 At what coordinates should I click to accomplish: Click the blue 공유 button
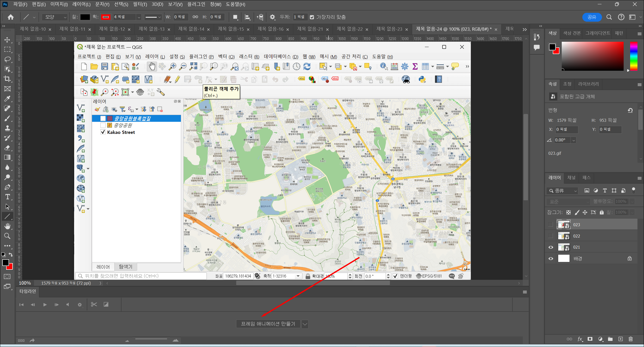click(592, 17)
